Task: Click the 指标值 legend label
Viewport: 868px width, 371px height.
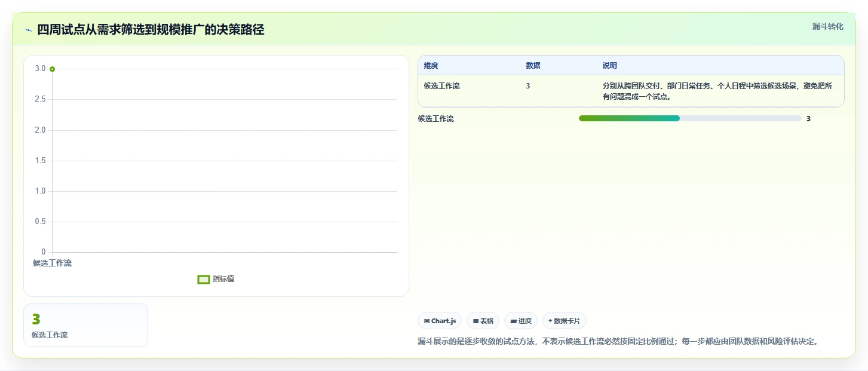Action: (223, 279)
